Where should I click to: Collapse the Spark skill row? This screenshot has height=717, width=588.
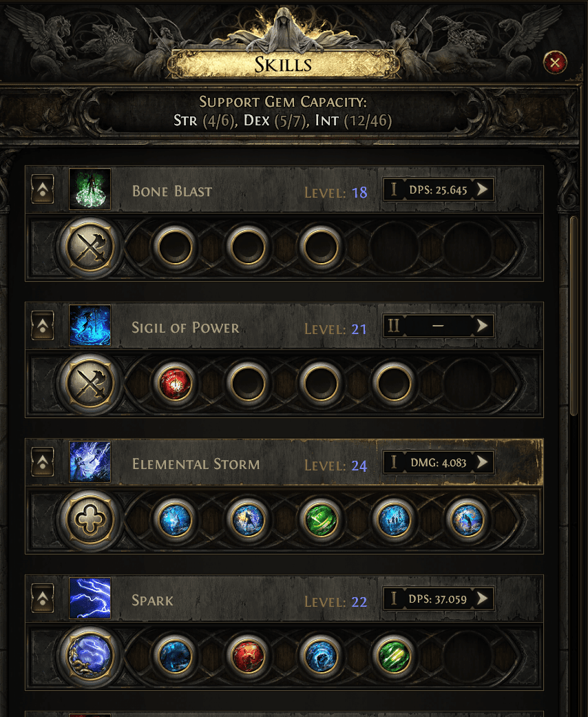(43, 598)
